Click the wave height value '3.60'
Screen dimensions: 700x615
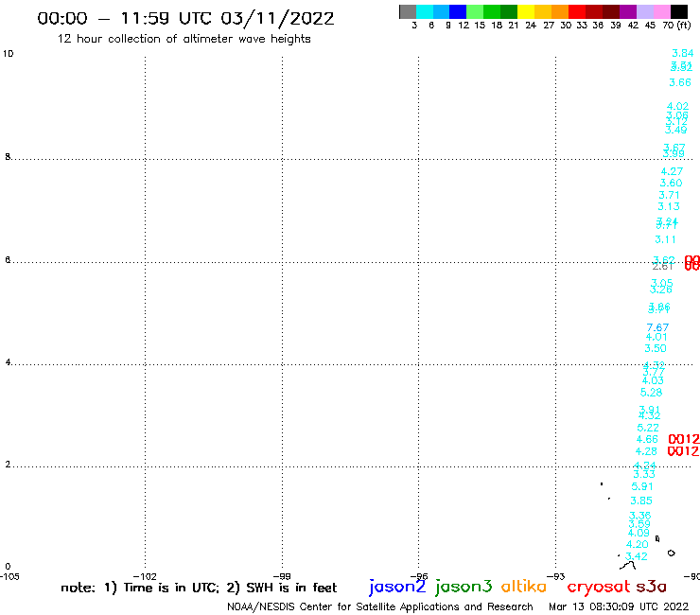(x=671, y=184)
